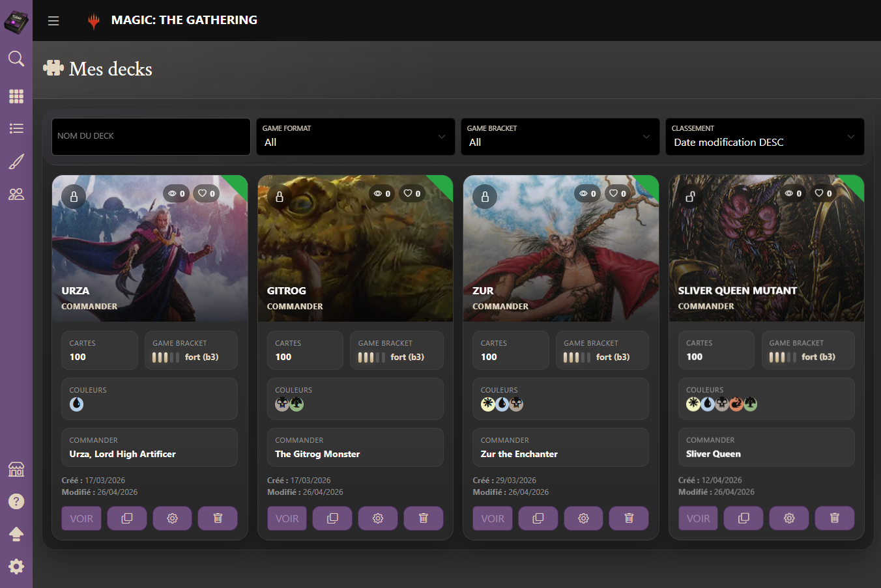The width and height of the screenshot is (881, 588).
Task: Toggle the heart like on Zur deck
Action: point(618,193)
